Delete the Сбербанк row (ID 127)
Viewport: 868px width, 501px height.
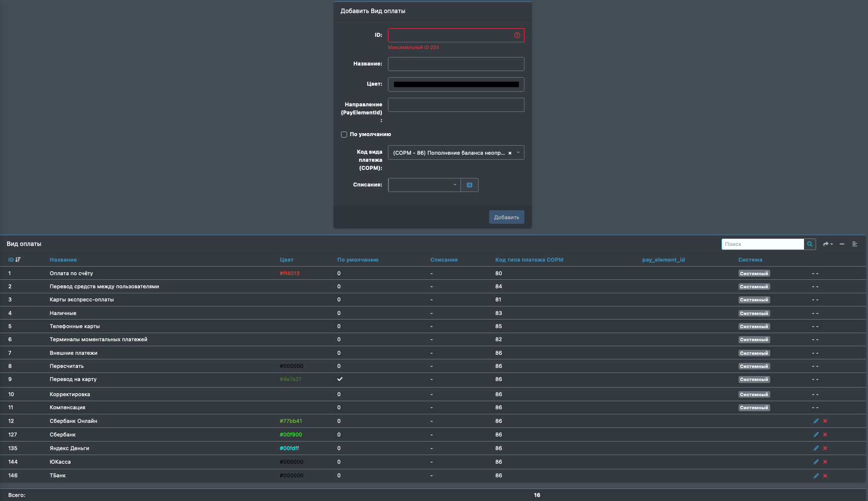coord(825,434)
